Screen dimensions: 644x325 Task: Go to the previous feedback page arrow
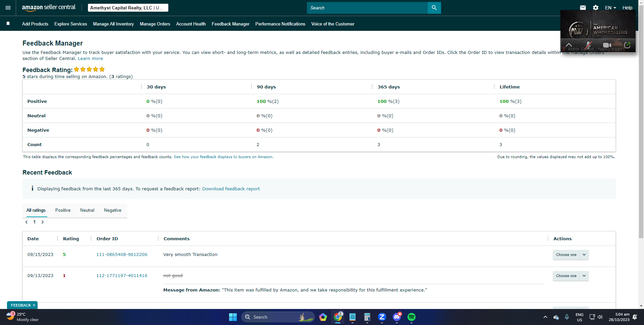(26, 222)
